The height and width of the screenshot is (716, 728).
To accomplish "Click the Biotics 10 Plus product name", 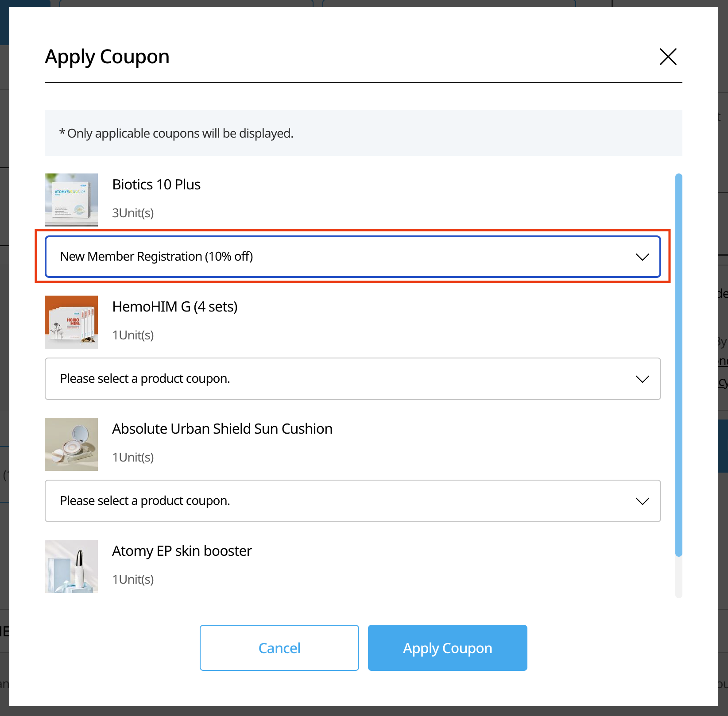I will coord(156,185).
